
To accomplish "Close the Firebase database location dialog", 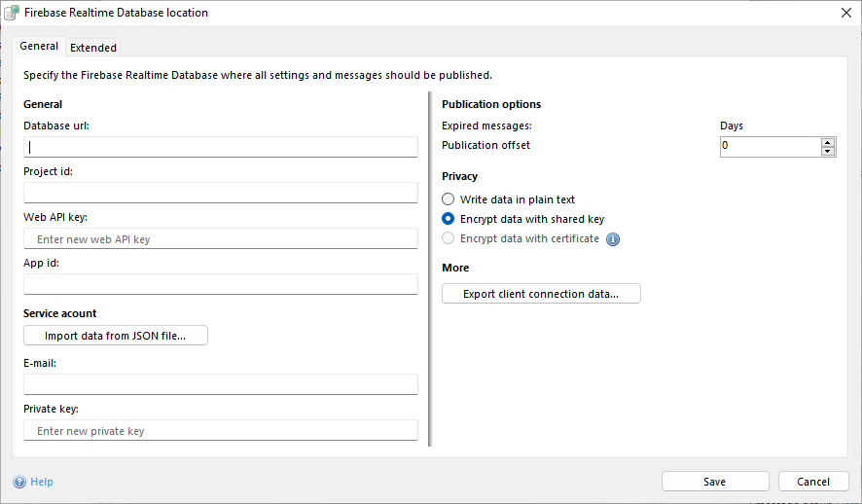I will (844, 13).
